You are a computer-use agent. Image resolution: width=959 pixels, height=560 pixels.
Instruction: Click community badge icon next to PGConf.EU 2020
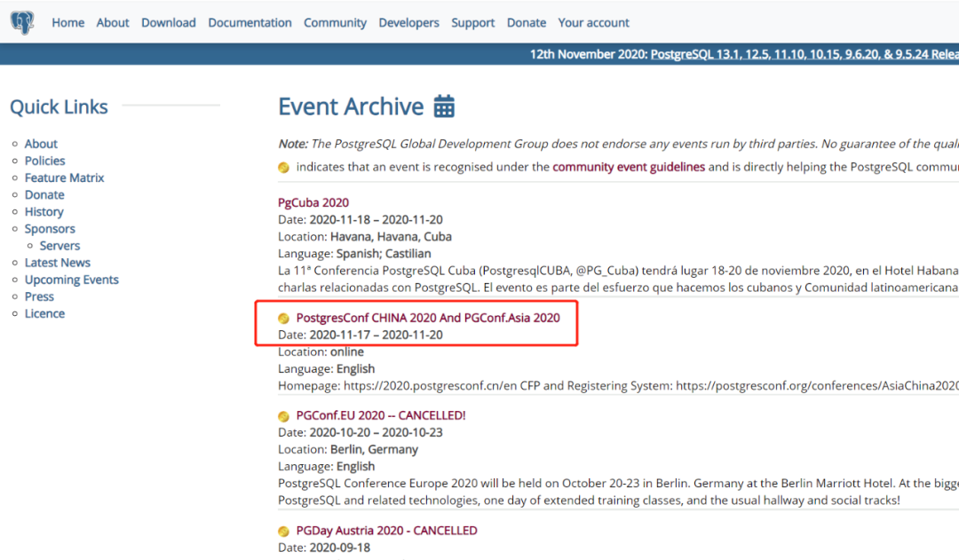click(x=284, y=415)
